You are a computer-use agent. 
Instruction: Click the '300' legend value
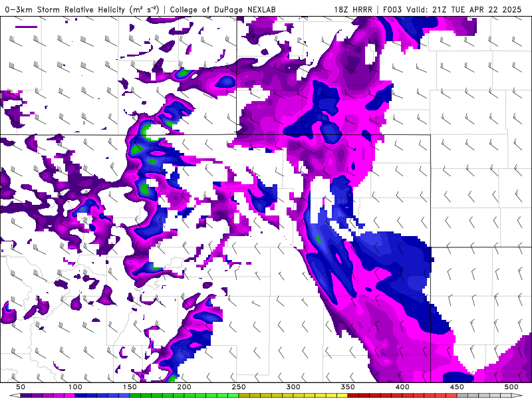click(293, 387)
